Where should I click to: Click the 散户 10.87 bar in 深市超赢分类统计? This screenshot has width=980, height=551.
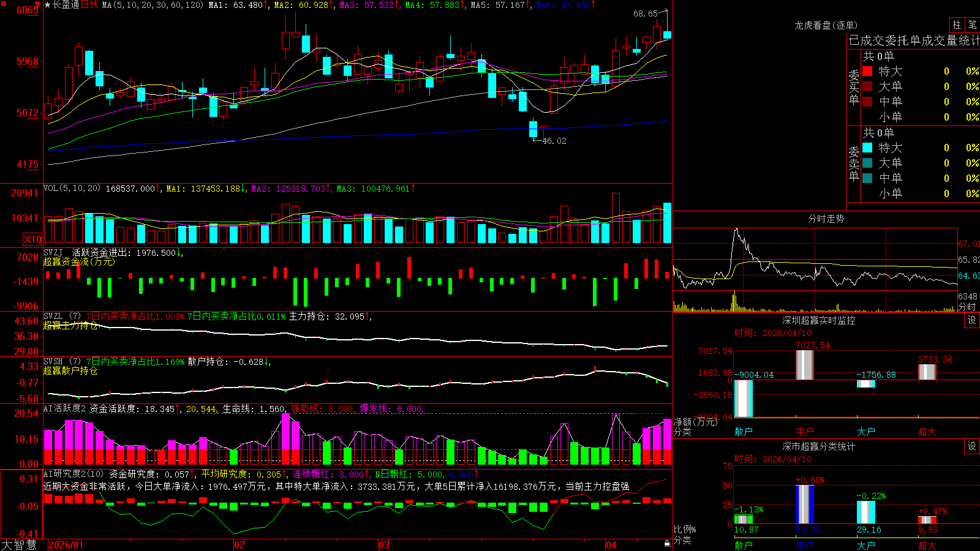(x=744, y=519)
